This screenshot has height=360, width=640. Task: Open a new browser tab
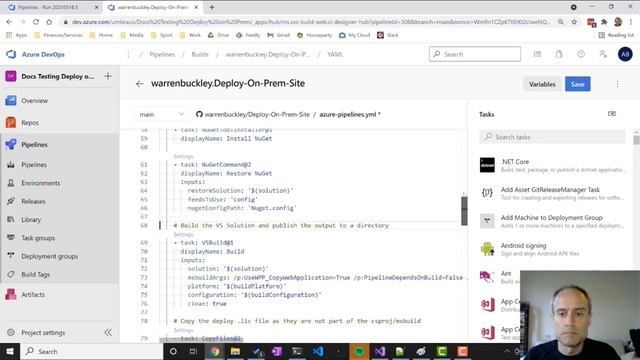[x=212, y=7]
